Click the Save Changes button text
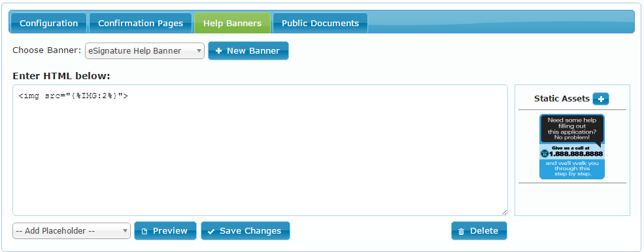The image size is (644, 252). coord(250,231)
